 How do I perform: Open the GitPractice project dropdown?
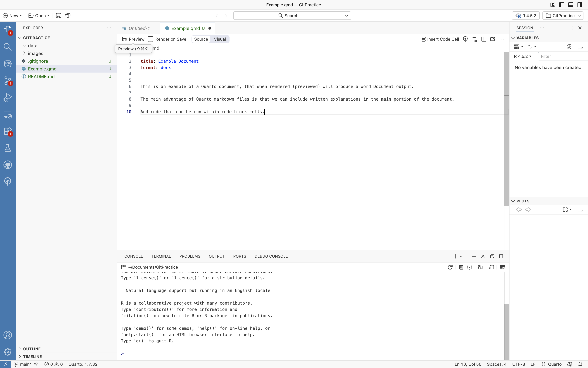click(563, 16)
